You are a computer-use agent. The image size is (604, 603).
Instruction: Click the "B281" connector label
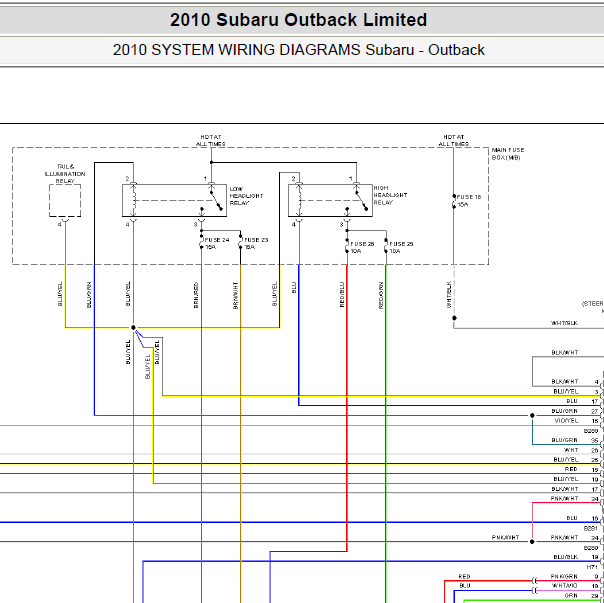pos(591,528)
